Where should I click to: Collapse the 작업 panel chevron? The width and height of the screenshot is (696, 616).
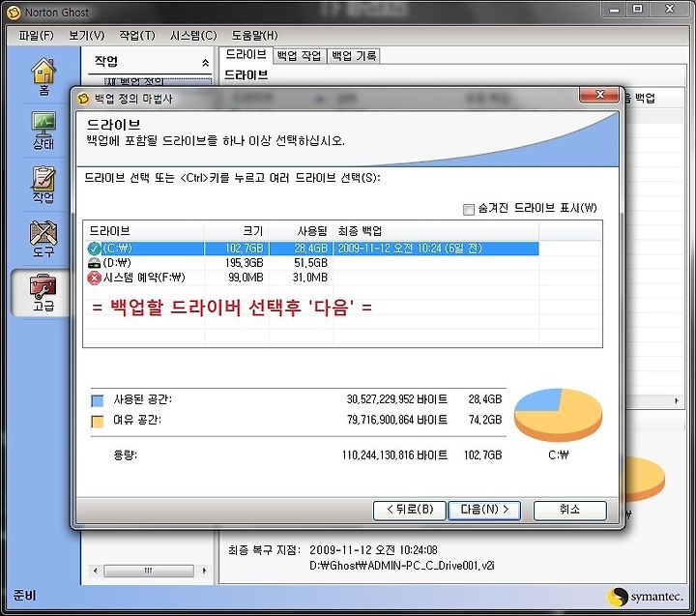tap(205, 62)
